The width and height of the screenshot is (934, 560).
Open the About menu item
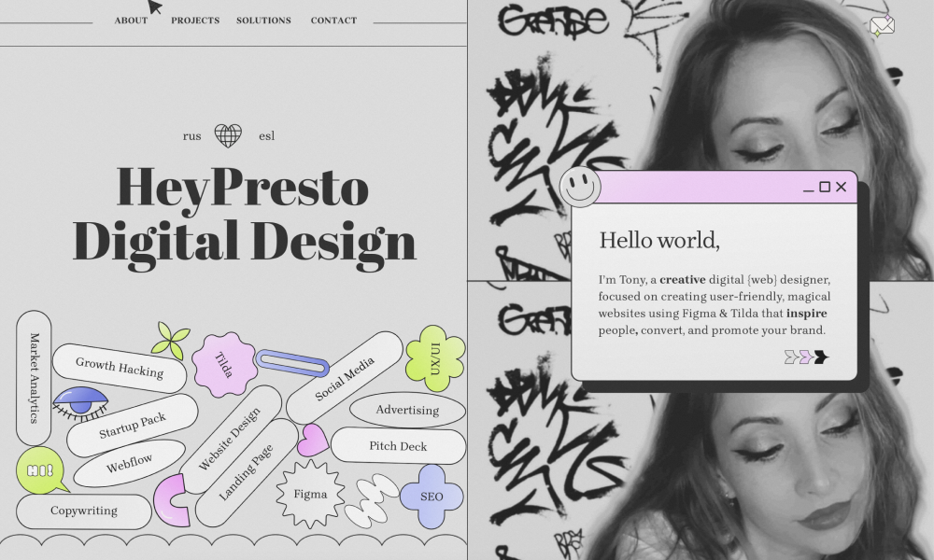point(131,21)
